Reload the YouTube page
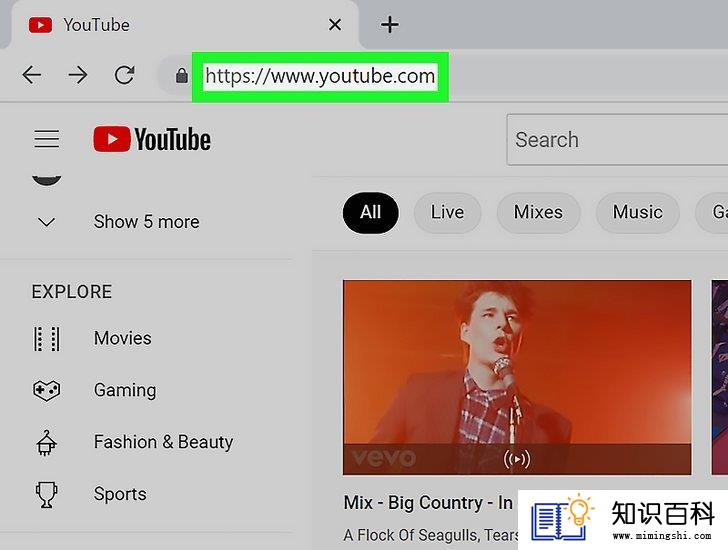This screenshot has width=728, height=550. point(124,75)
